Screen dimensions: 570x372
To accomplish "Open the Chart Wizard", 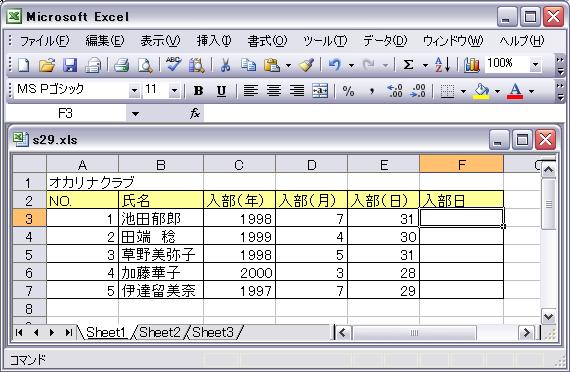I will click(x=471, y=65).
